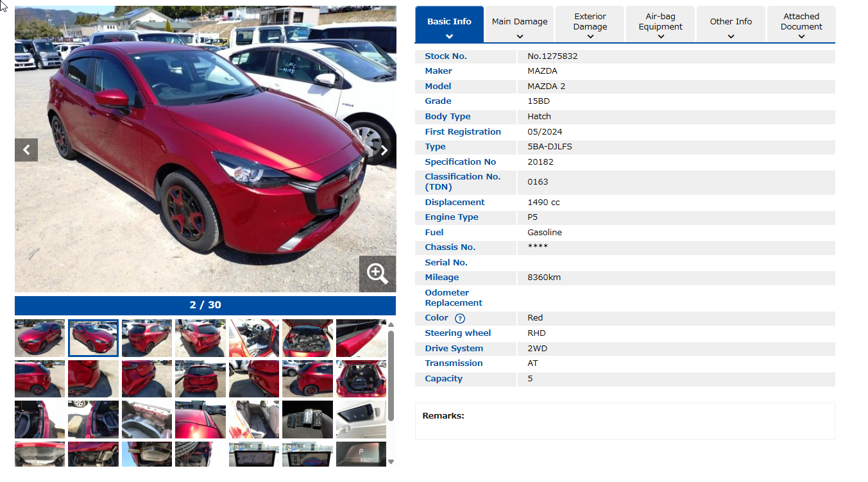Expand the Air-bag Equipment section
The width and height of the screenshot is (868, 482).
point(660,25)
